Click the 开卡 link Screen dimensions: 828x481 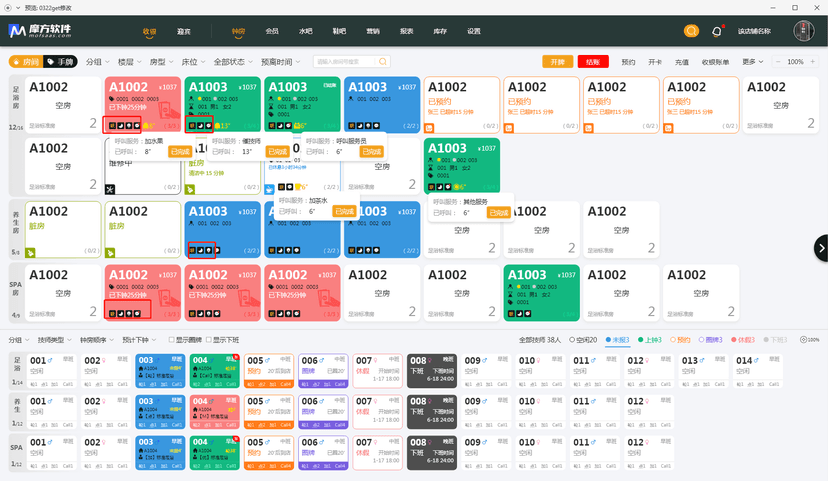[x=655, y=62]
